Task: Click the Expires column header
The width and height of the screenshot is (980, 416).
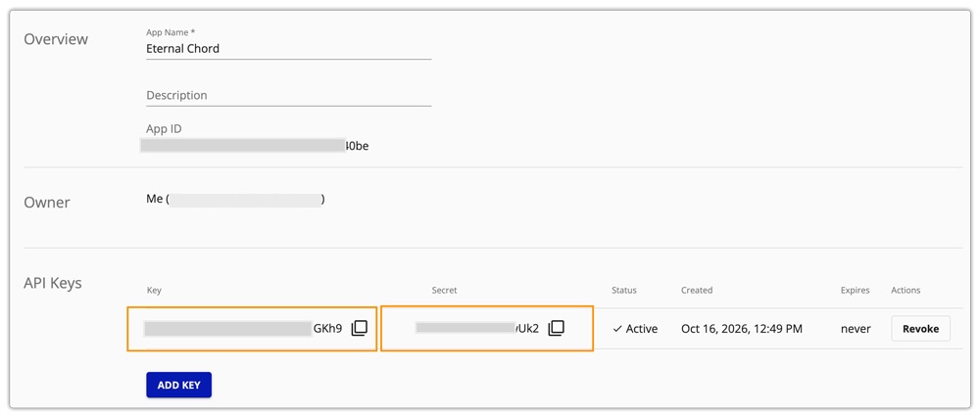Action: point(855,291)
